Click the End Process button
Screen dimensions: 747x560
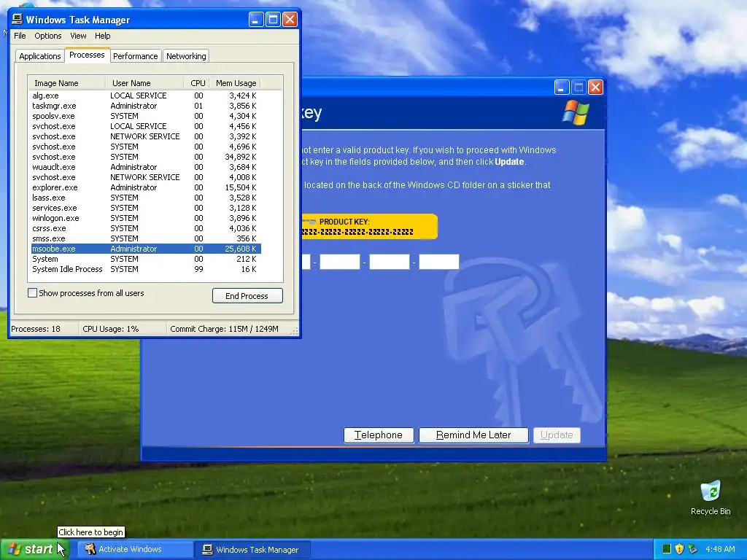click(247, 296)
